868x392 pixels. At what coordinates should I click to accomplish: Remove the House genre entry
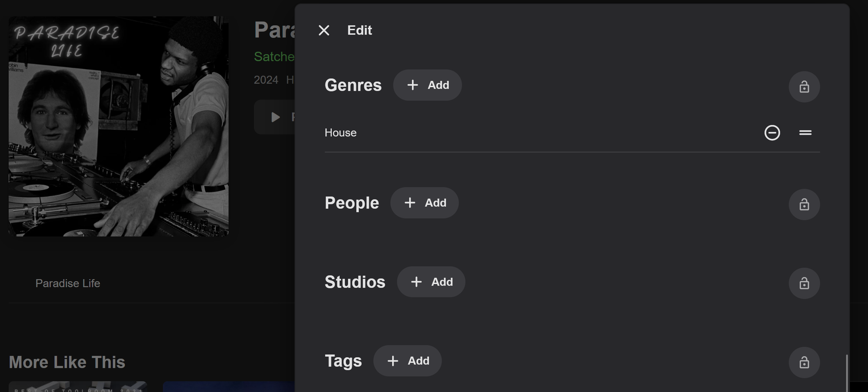tap(772, 133)
